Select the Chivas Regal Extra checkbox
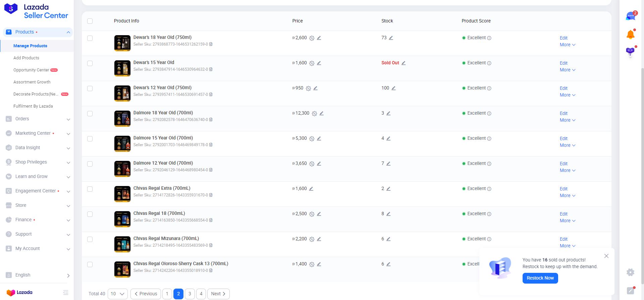The width and height of the screenshot is (644, 300). 90,189
